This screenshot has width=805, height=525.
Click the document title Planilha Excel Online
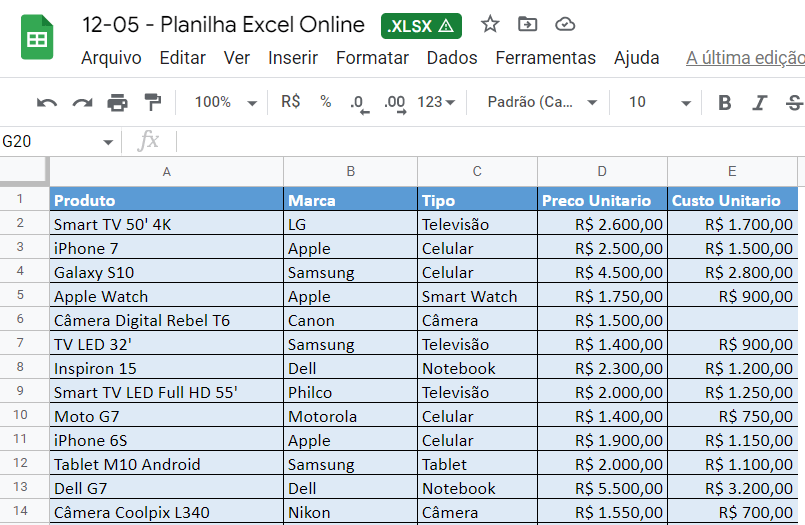(x=223, y=25)
